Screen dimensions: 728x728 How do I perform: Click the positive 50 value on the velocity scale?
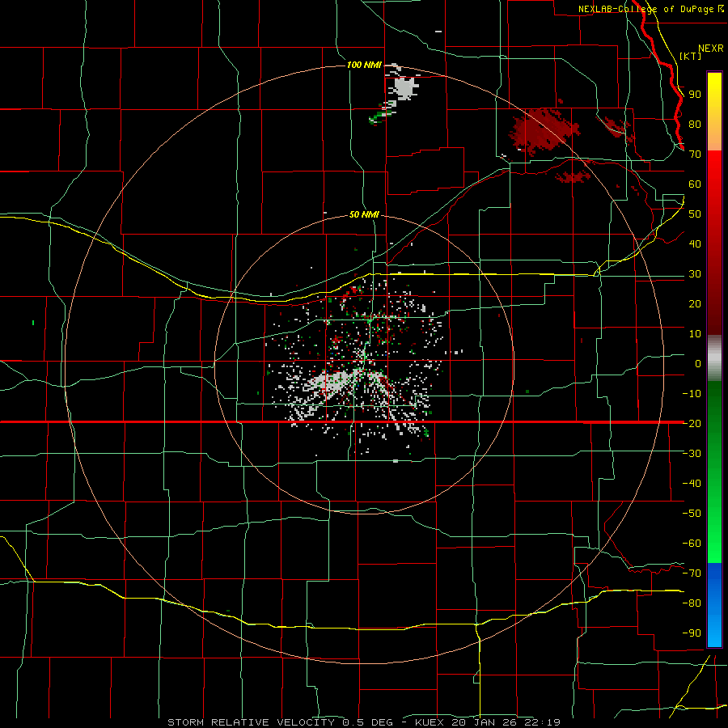pos(695,214)
